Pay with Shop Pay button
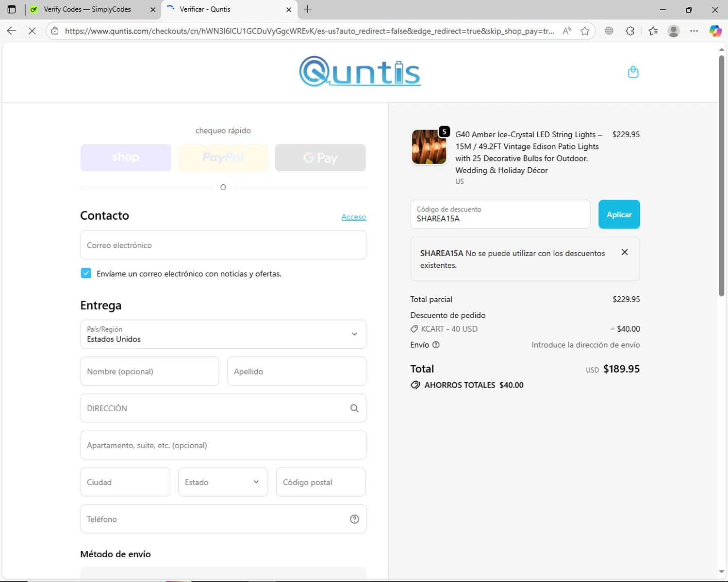The image size is (728, 582). (x=126, y=158)
